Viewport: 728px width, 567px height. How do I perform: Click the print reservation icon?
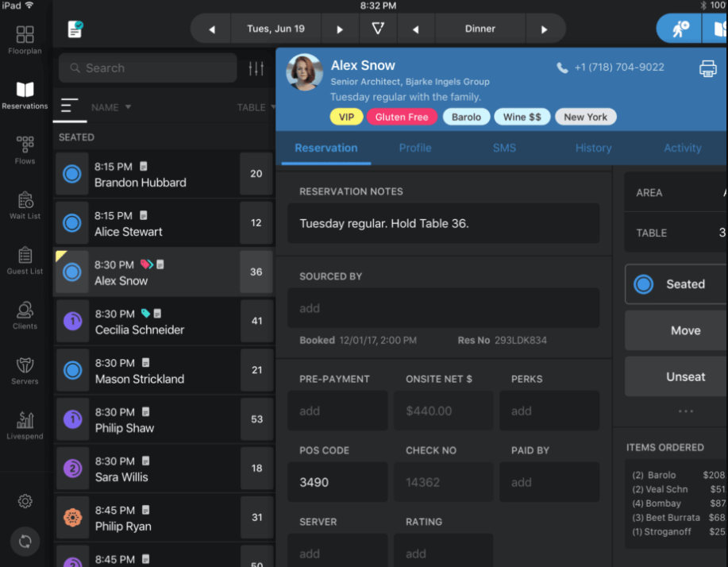point(707,68)
